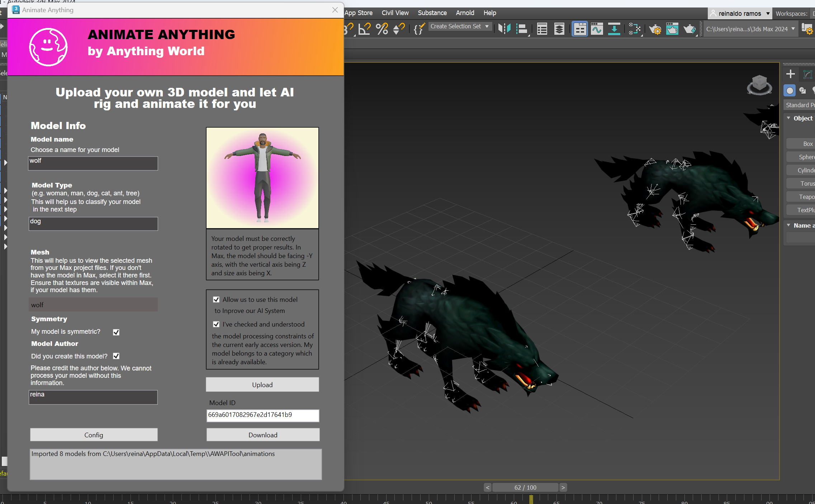Click the Download button
The image size is (815, 504).
click(262, 435)
